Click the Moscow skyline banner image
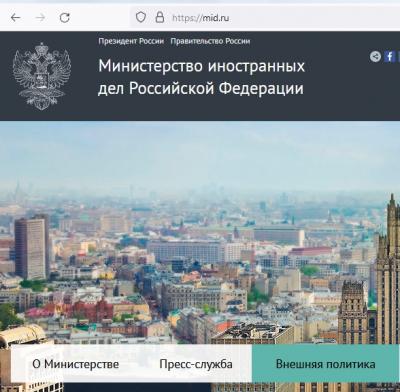 click(x=200, y=233)
